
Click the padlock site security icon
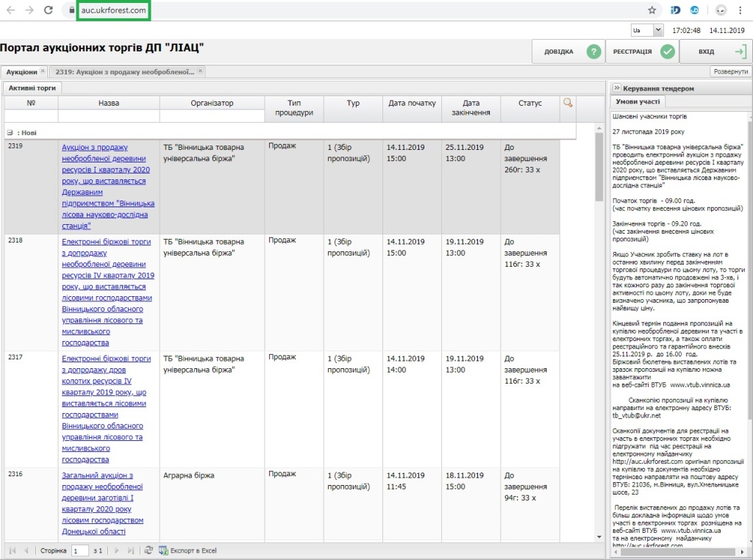[71, 10]
